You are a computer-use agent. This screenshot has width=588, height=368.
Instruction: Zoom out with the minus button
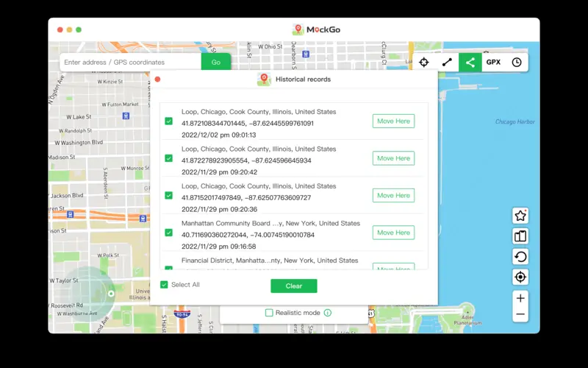[520, 314]
